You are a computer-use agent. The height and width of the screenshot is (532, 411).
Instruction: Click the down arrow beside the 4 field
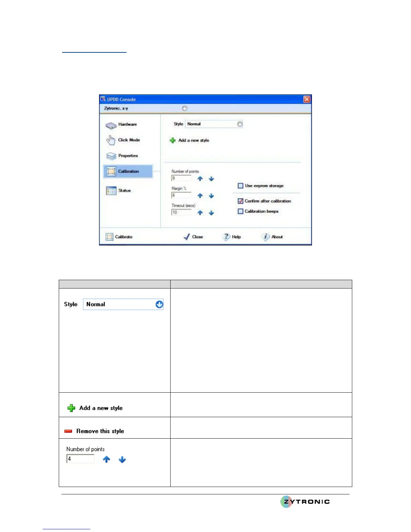coord(122,459)
